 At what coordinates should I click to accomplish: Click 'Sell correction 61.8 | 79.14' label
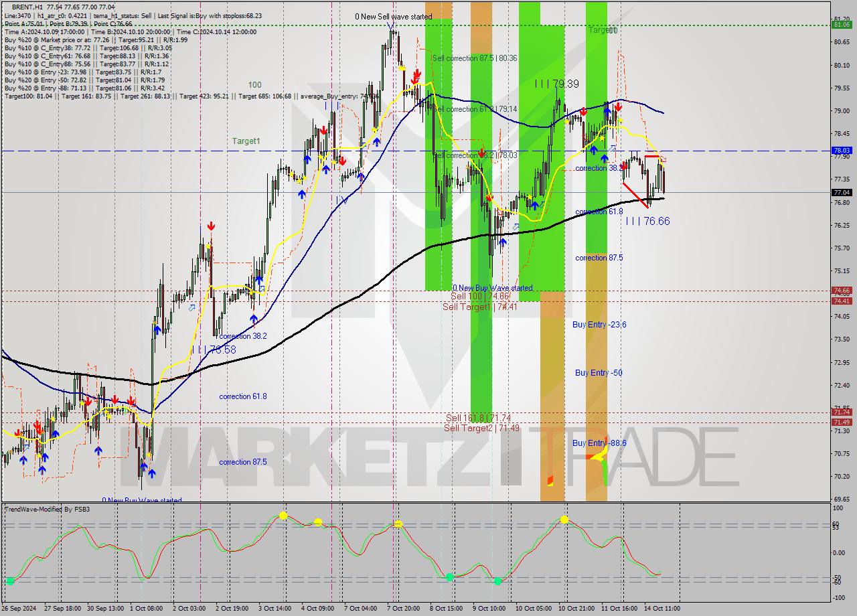click(475, 109)
